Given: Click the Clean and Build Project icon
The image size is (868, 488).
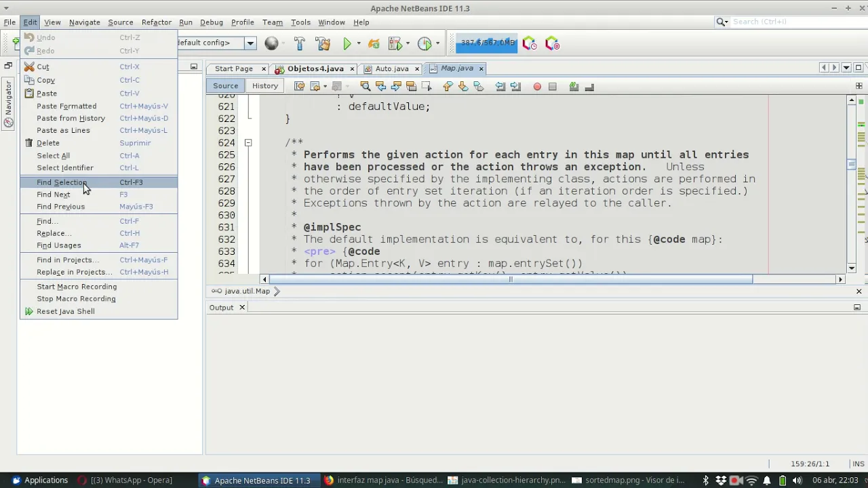Looking at the screenshot, I should (x=323, y=43).
